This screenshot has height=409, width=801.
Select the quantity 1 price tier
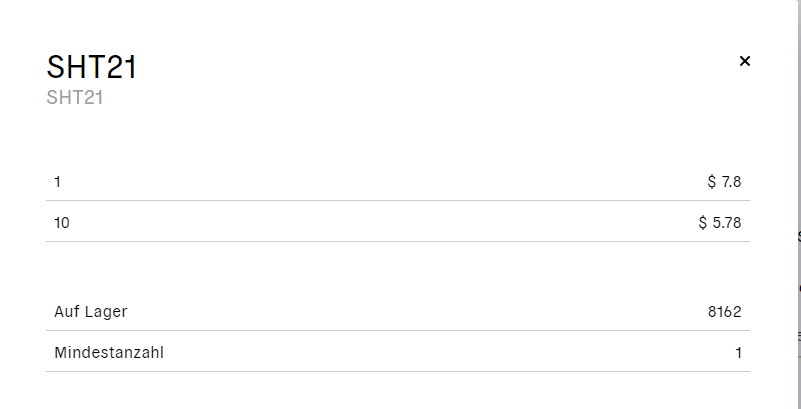click(398, 181)
